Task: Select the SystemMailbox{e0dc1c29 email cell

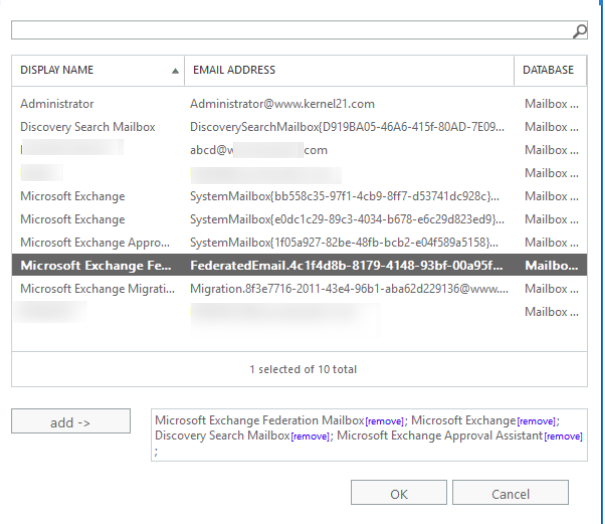Action: [x=347, y=220]
